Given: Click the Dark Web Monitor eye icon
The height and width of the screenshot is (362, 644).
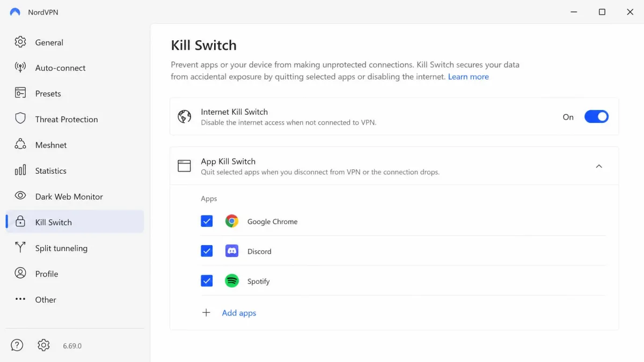Looking at the screenshot, I should tap(20, 196).
